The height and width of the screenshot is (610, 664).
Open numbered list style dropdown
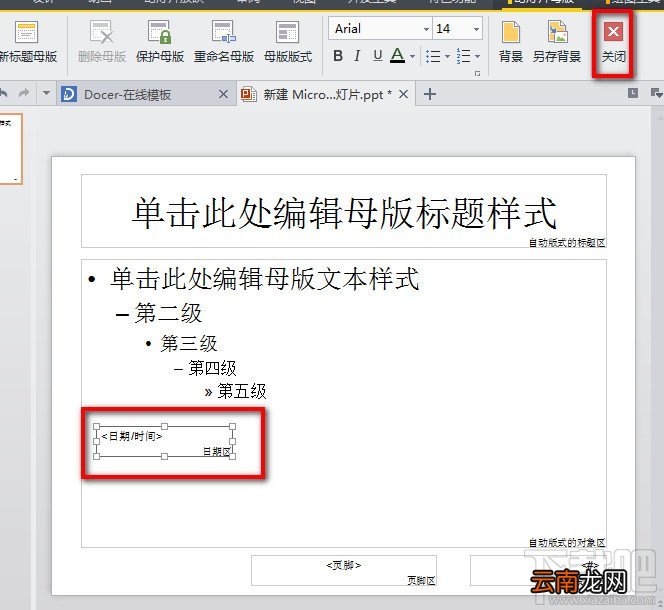click(477, 56)
